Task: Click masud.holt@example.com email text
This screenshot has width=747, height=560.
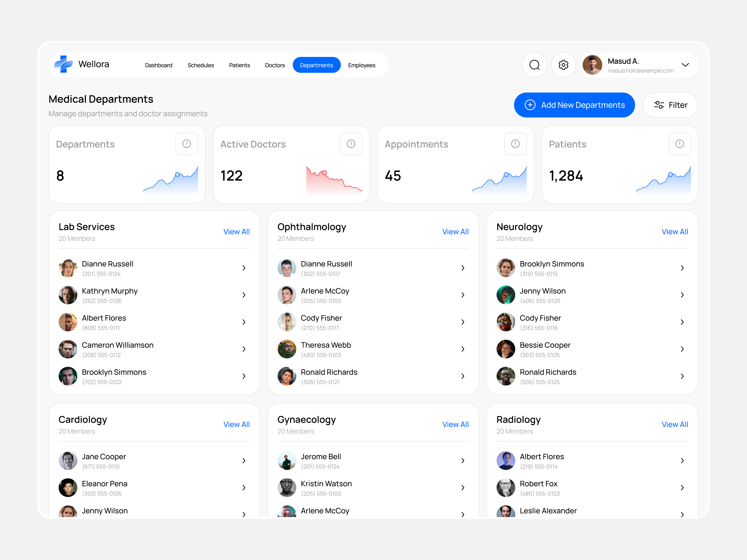Action: [x=641, y=70]
